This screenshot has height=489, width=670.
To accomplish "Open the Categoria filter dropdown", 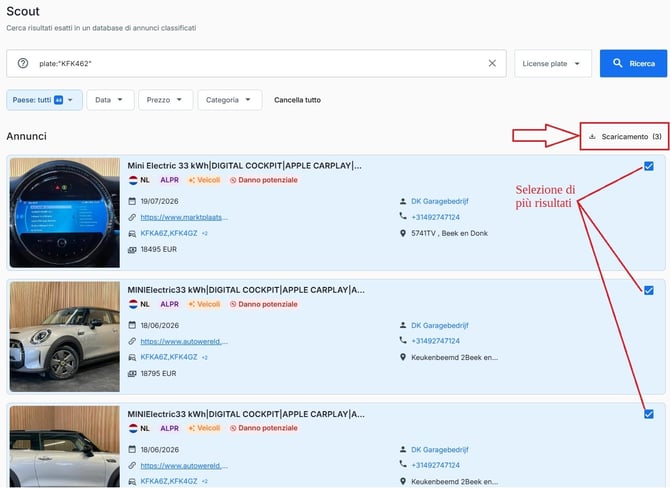I will pyautogui.click(x=229, y=100).
